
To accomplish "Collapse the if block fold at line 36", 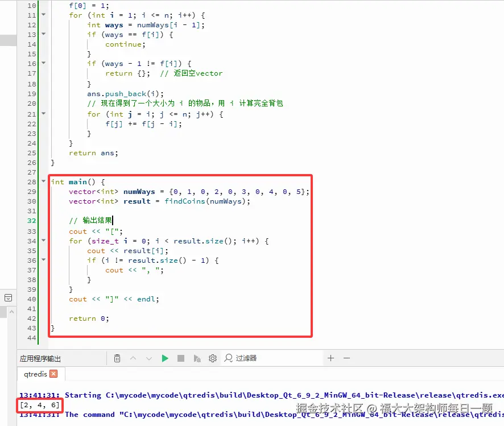I will [x=44, y=259].
